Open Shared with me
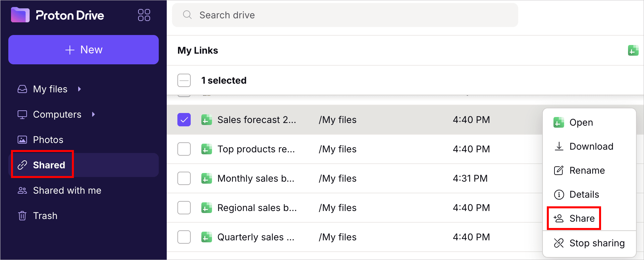The width and height of the screenshot is (644, 260). click(x=67, y=190)
